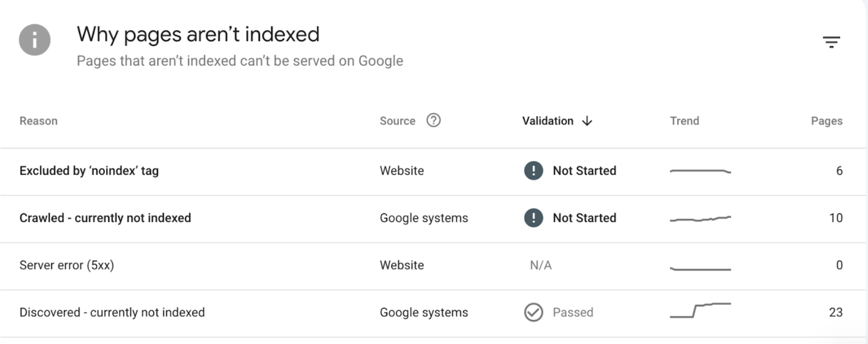Click the Source column header label
The width and height of the screenshot is (868, 344).
(x=397, y=121)
